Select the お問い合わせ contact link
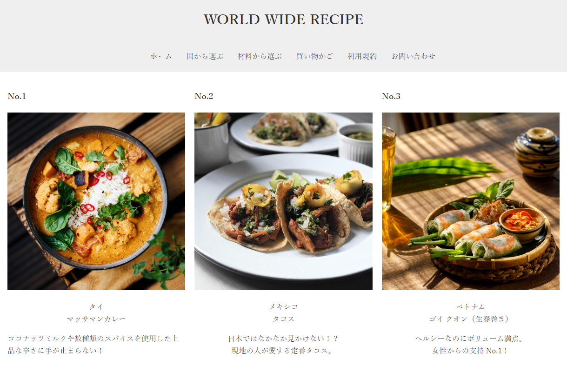The image size is (567, 392). click(x=413, y=56)
